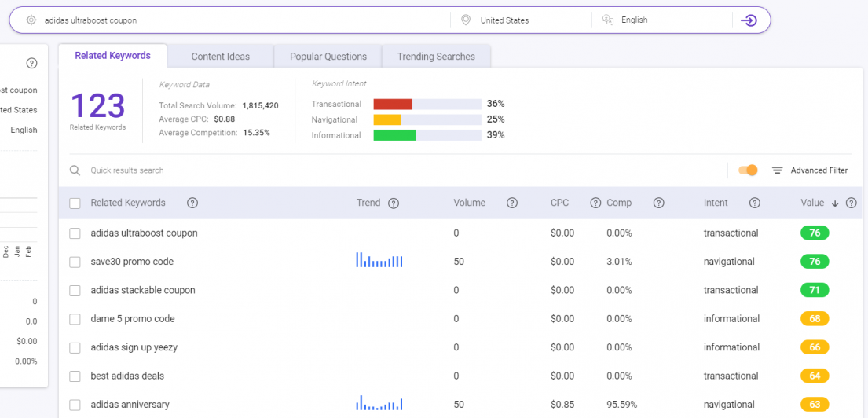Click keyword text 'adidas anniversary'

tap(130, 405)
